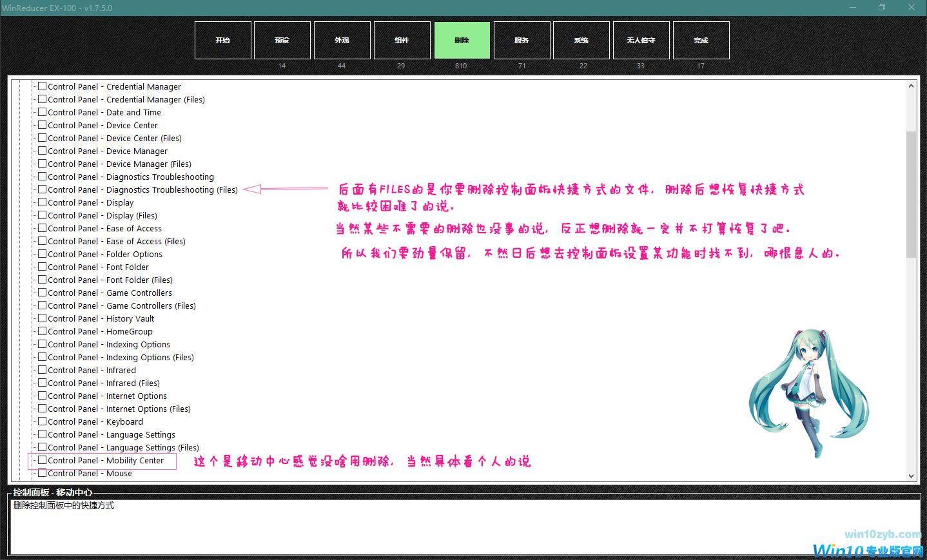Open the 外观 tab
Viewport: 927px width, 560px height.
(342, 40)
